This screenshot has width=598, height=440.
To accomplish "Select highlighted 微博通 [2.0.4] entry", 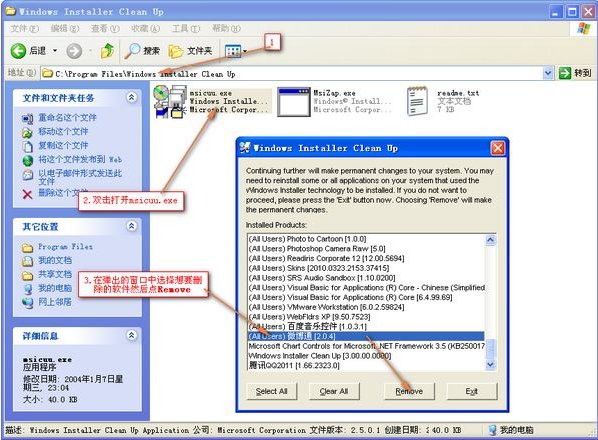I will point(366,336).
